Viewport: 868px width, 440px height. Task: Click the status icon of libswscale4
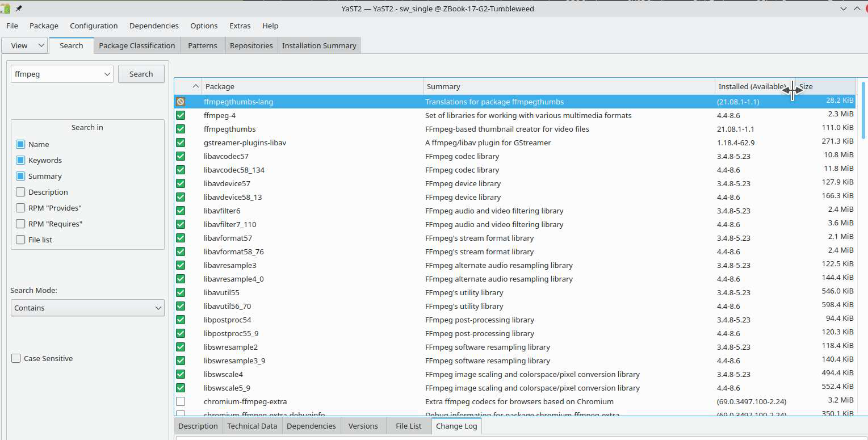click(x=181, y=374)
